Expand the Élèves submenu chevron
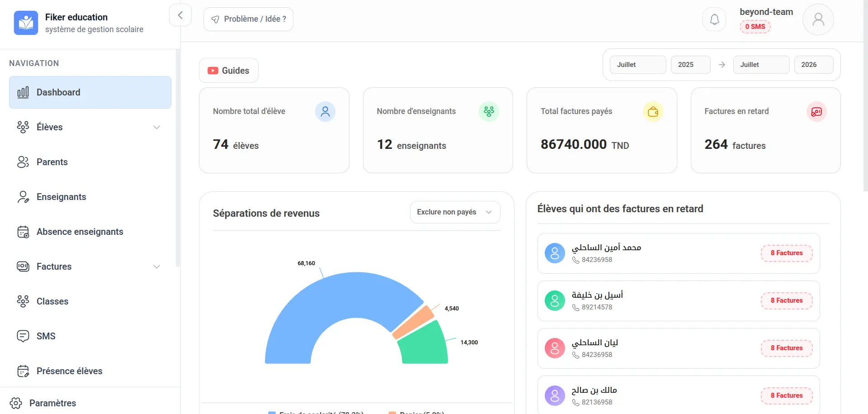The image size is (868, 414). coord(156,127)
